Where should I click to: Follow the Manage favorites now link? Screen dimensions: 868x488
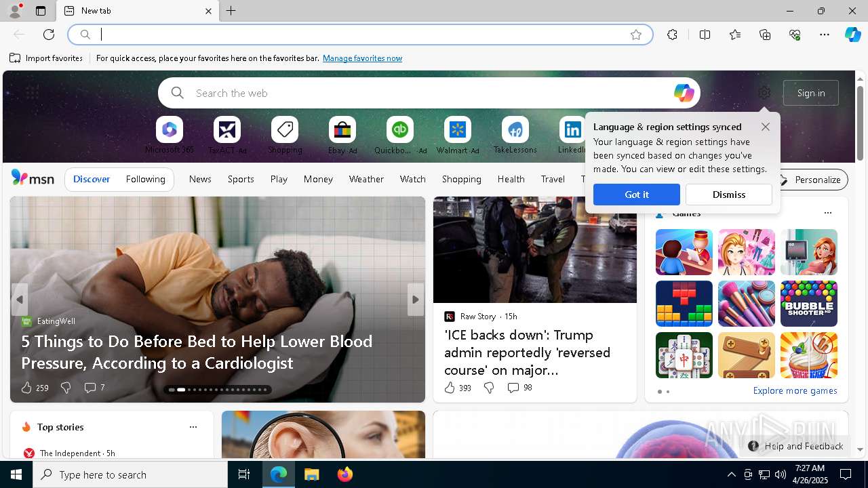[x=362, y=58]
